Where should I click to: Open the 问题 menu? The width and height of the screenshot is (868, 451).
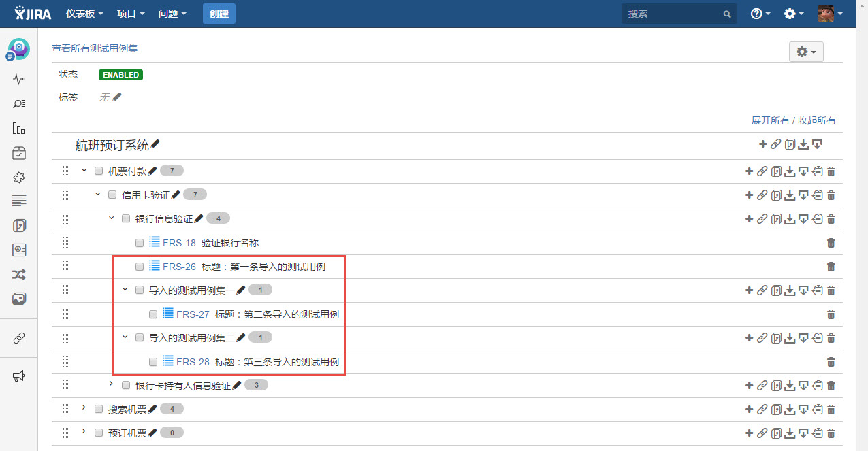coord(172,14)
